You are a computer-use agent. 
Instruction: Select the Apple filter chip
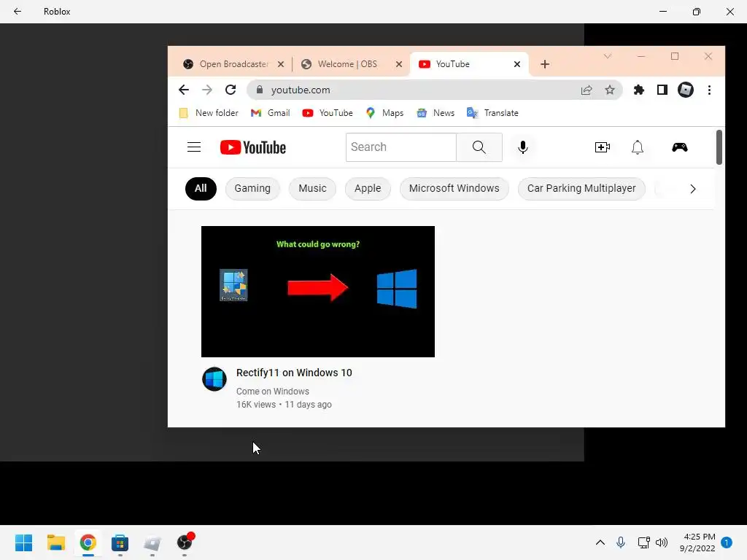click(x=368, y=189)
